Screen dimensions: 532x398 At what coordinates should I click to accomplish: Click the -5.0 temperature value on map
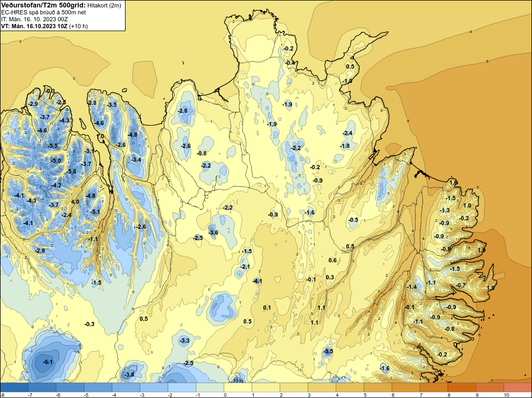click(x=56, y=161)
